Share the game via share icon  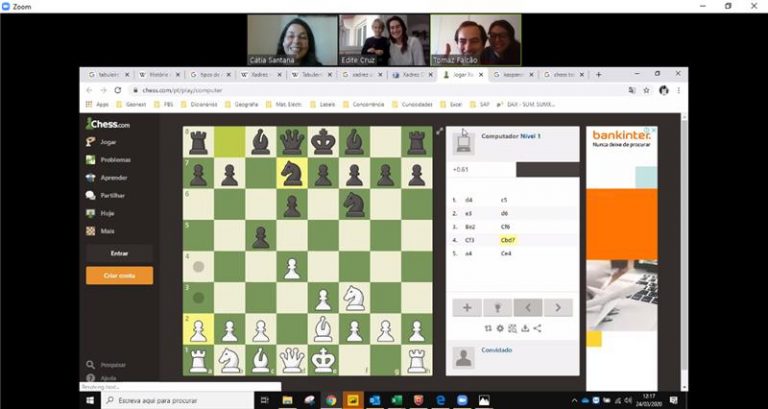point(538,328)
